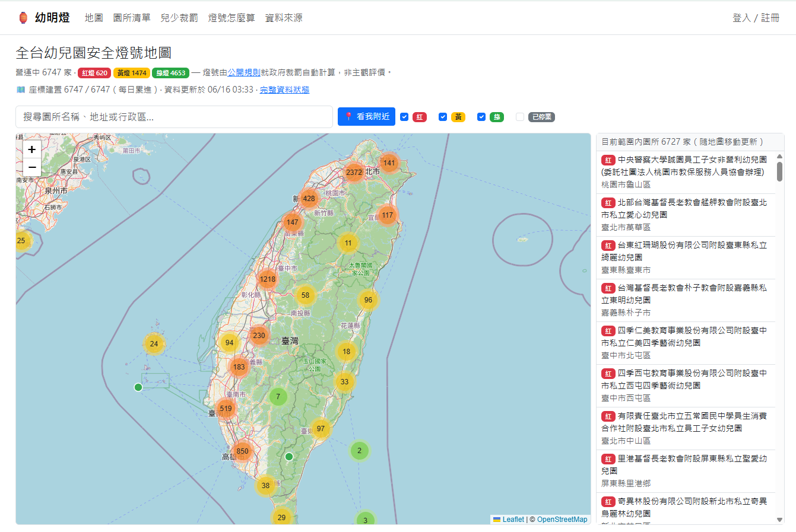Image resolution: width=796 pixels, height=532 pixels.
Task: Click the 幼明燈 lantern logo icon
Action: 23,18
